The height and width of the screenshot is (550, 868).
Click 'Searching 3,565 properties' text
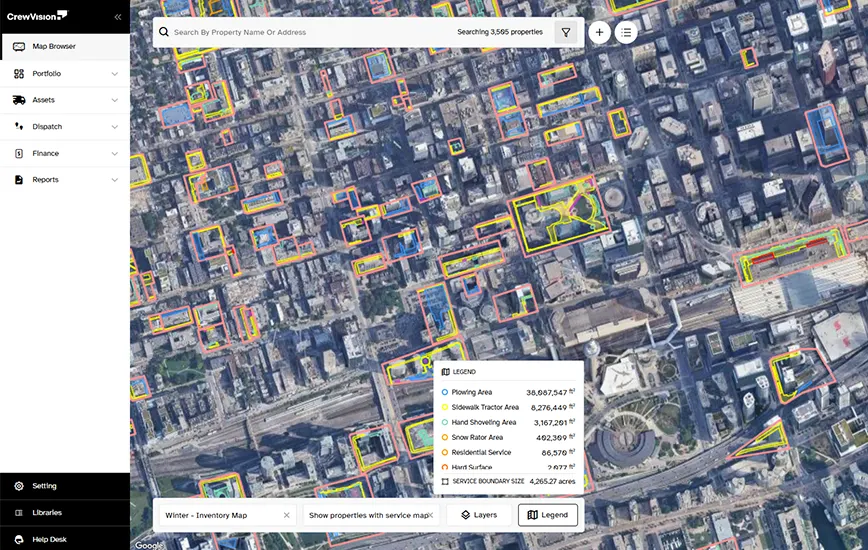click(500, 32)
